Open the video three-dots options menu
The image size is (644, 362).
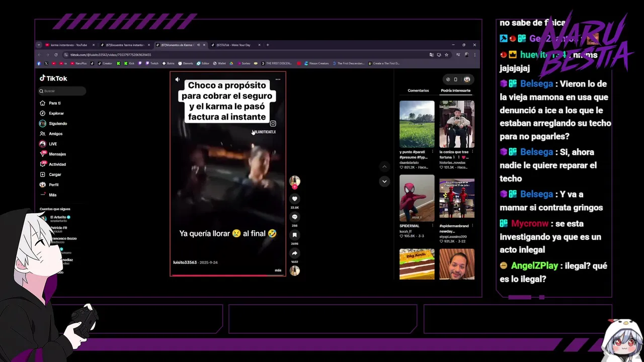[278, 79]
